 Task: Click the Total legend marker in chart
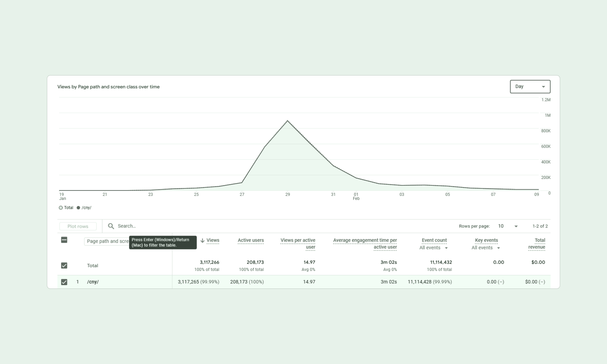point(61,208)
